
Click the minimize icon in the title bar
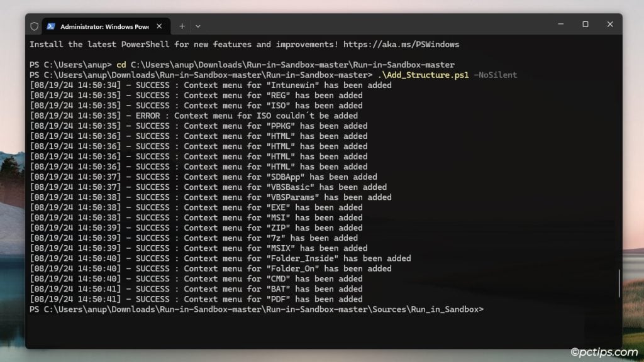[560, 24]
